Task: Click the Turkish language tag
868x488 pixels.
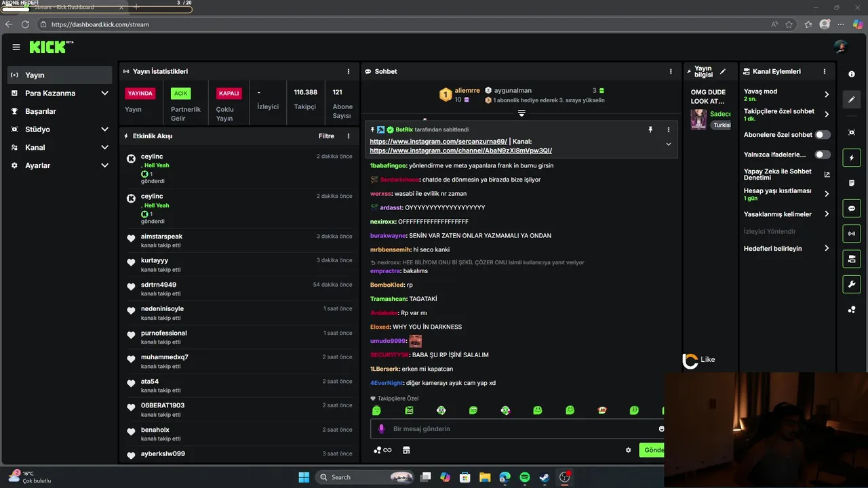Action: (721, 125)
